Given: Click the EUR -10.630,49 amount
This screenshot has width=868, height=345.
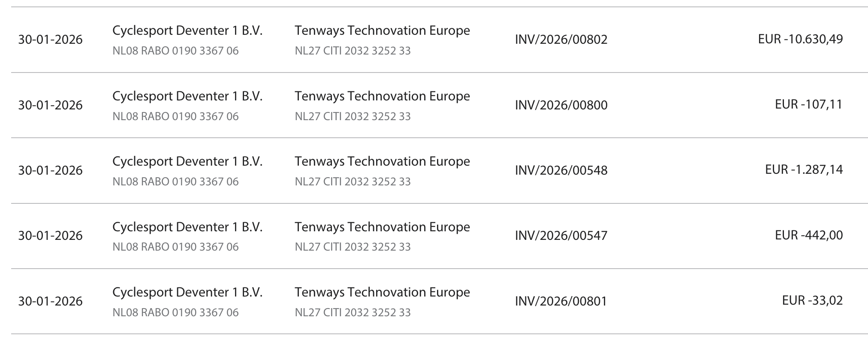Looking at the screenshot, I should coord(800,39).
